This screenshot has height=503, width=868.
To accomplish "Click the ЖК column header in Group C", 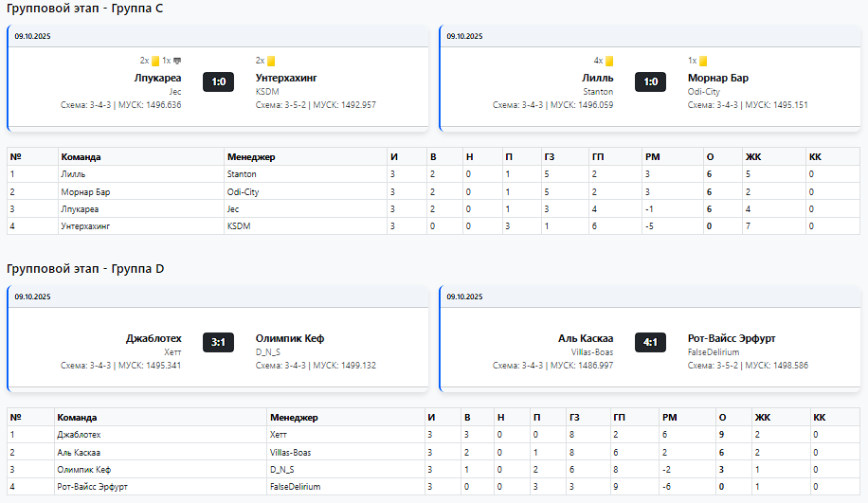I will (x=753, y=156).
